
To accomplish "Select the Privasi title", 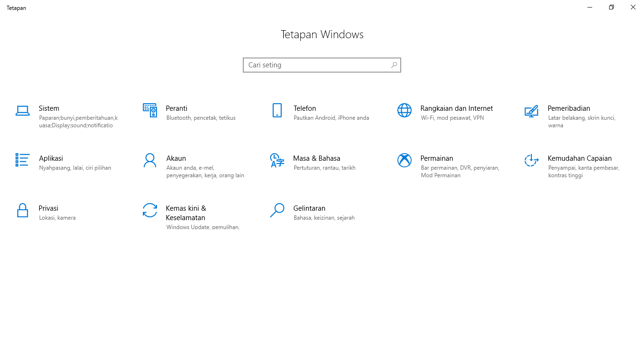I will point(49,208).
